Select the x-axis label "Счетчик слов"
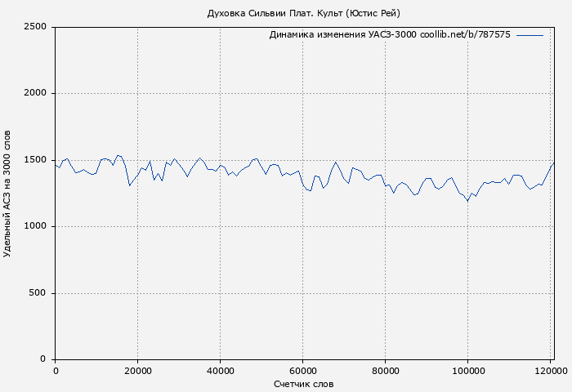 (x=304, y=384)
